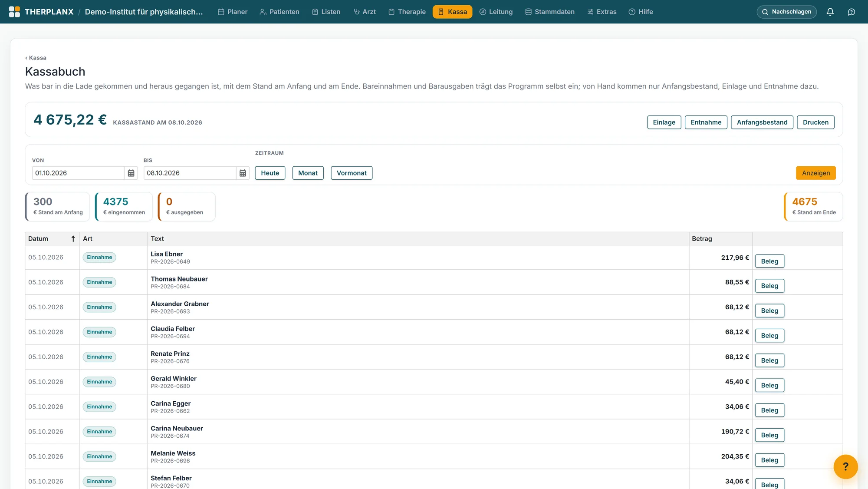
Task: Click the Nachschlagen search button
Action: 786,12
